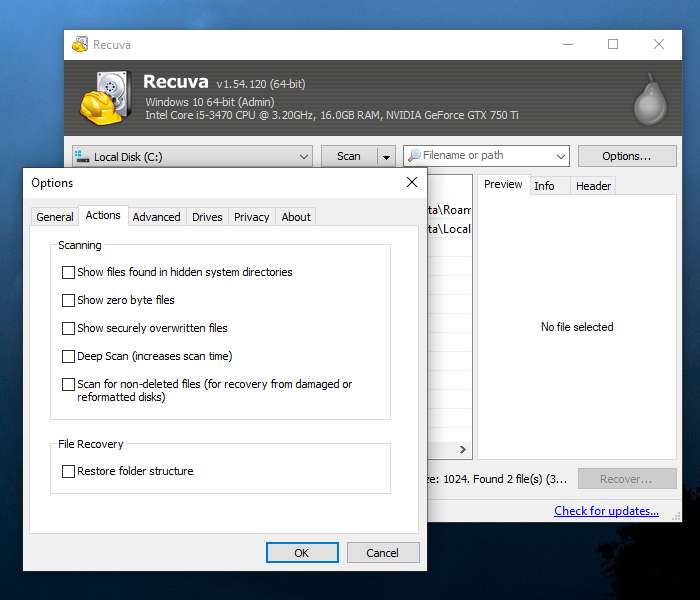Image resolution: width=700 pixels, height=600 pixels.
Task: Close the Recuva main window
Action: [659, 44]
